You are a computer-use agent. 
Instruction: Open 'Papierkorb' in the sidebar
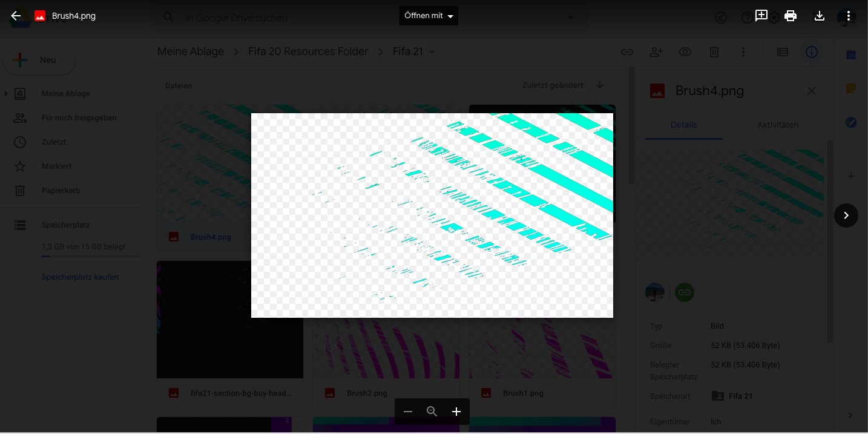[61, 191]
